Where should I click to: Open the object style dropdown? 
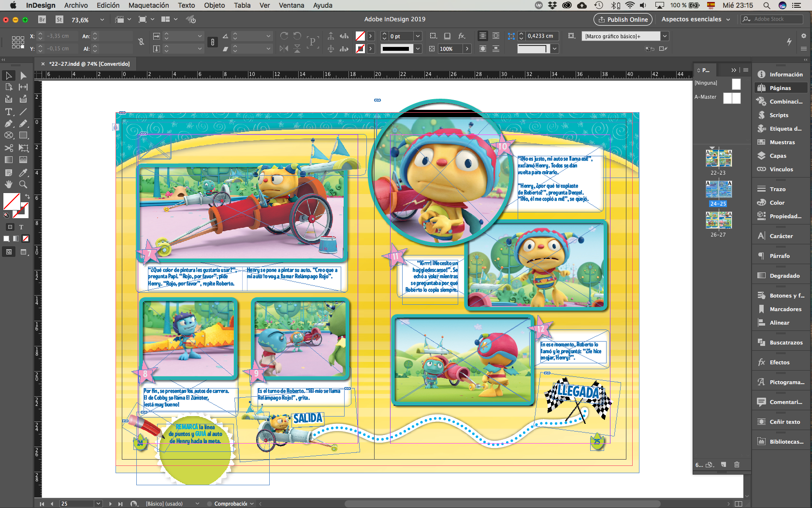click(665, 36)
